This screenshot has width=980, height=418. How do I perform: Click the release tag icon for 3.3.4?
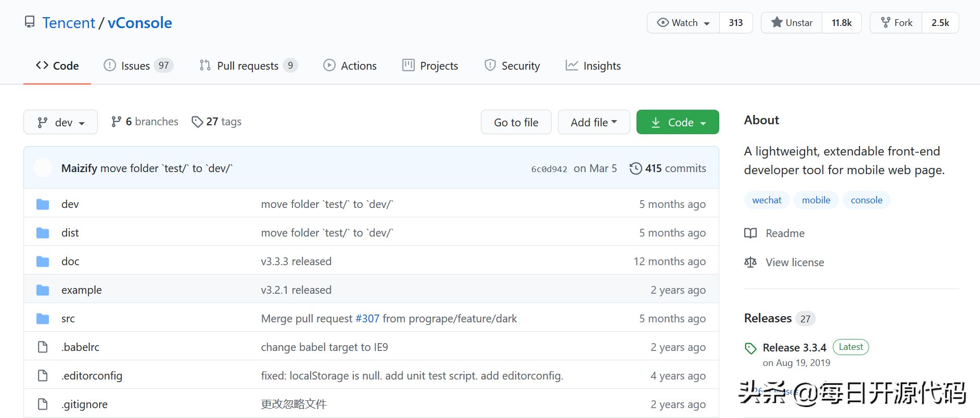click(750, 348)
